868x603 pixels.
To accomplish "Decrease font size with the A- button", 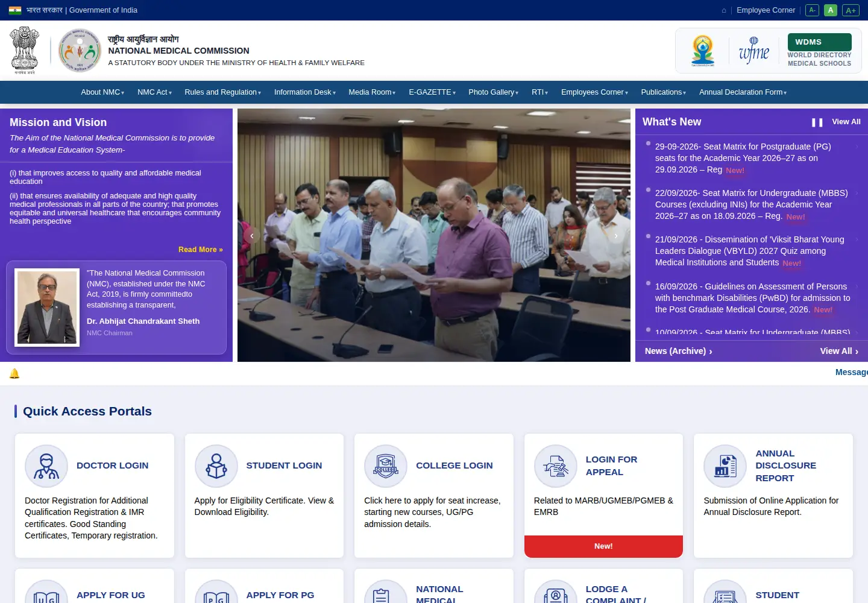I will click(812, 10).
